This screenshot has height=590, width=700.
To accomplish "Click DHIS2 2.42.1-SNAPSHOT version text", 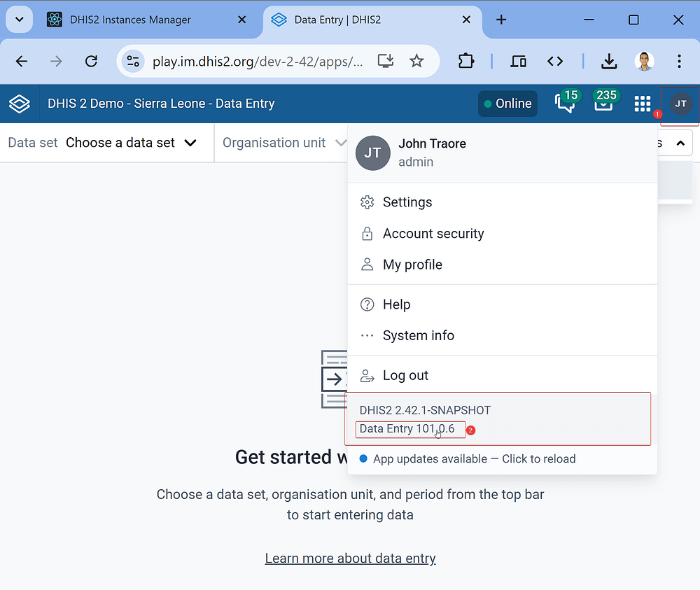I will (x=425, y=410).
